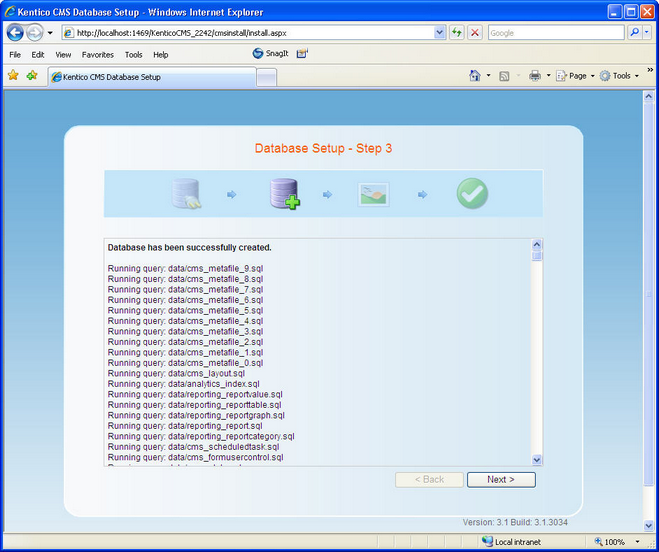
Task: Click the disabled < Back button
Action: (x=429, y=480)
